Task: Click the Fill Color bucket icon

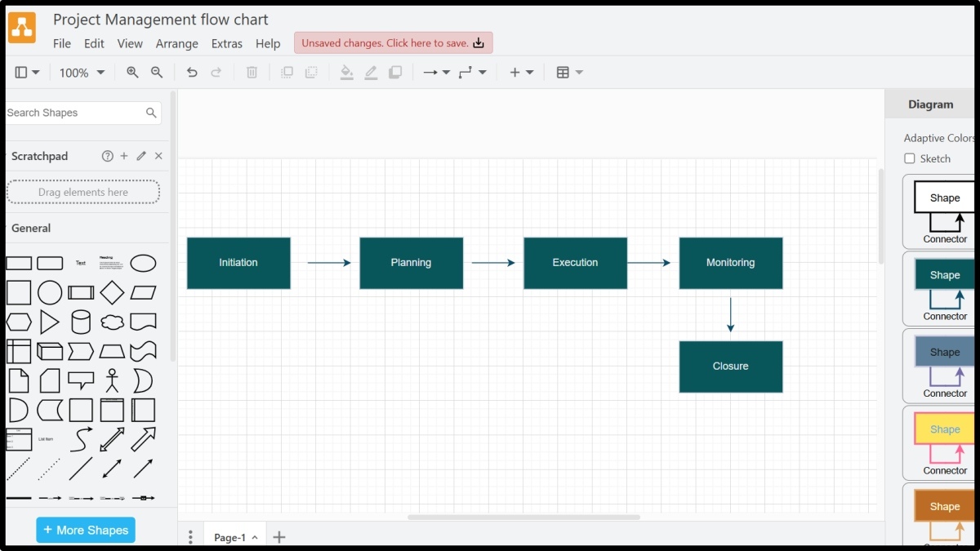Action: point(346,73)
